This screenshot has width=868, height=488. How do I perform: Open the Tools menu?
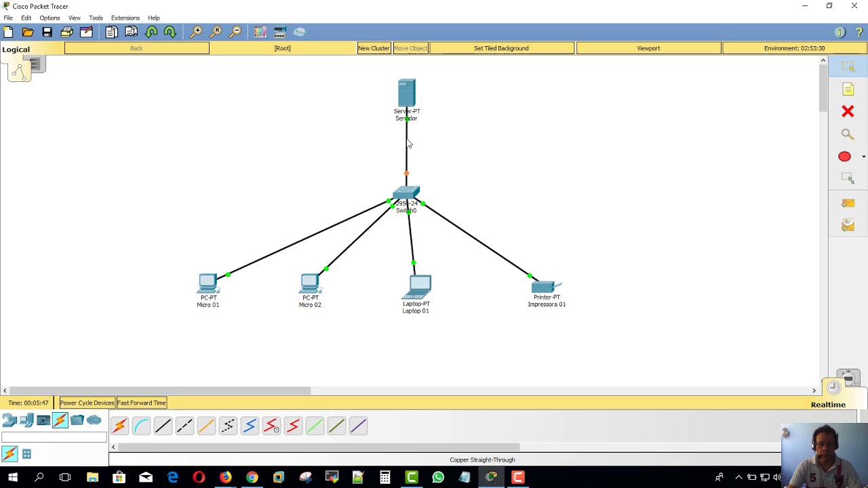point(96,18)
